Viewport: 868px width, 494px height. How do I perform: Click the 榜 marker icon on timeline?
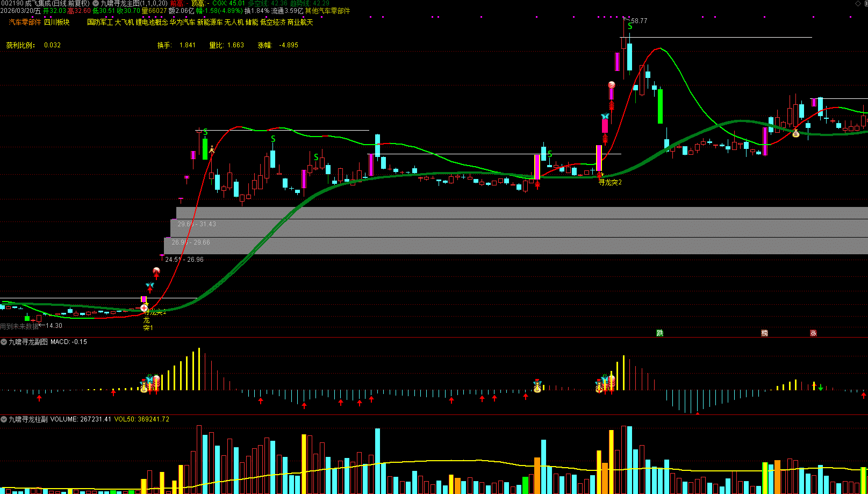coord(764,333)
